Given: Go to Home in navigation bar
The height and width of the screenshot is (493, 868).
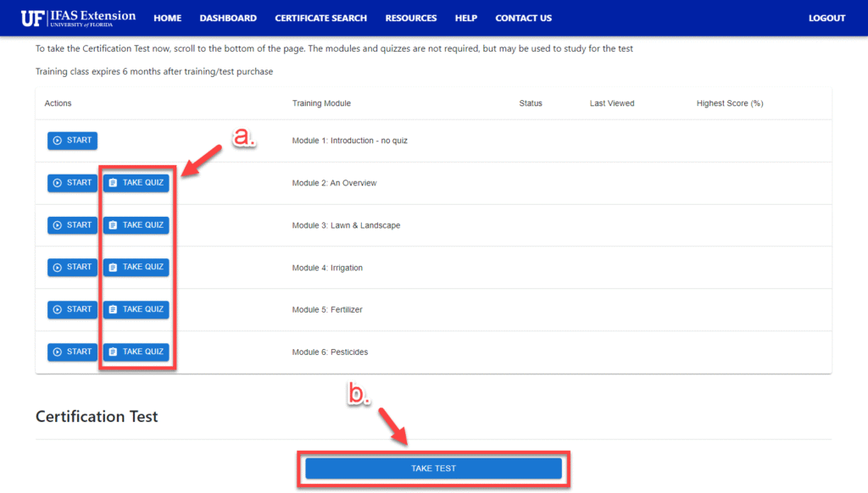Looking at the screenshot, I should pyautogui.click(x=167, y=19).
